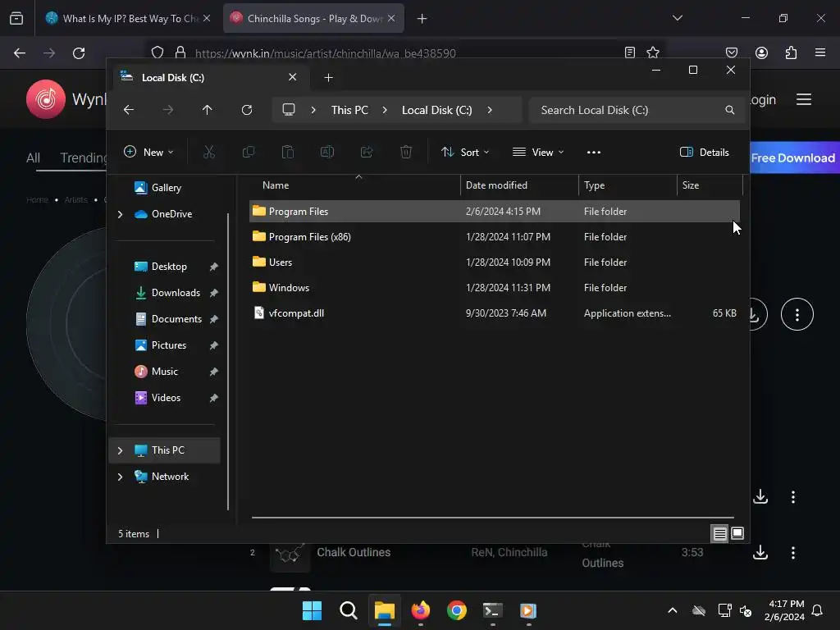Click the Copy icon in Explorer toolbar

tap(248, 152)
